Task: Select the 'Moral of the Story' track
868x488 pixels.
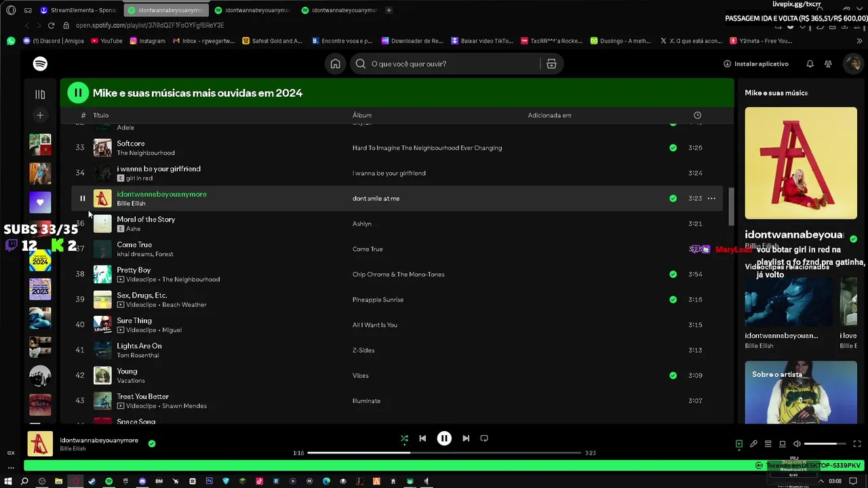Action: click(146, 220)
